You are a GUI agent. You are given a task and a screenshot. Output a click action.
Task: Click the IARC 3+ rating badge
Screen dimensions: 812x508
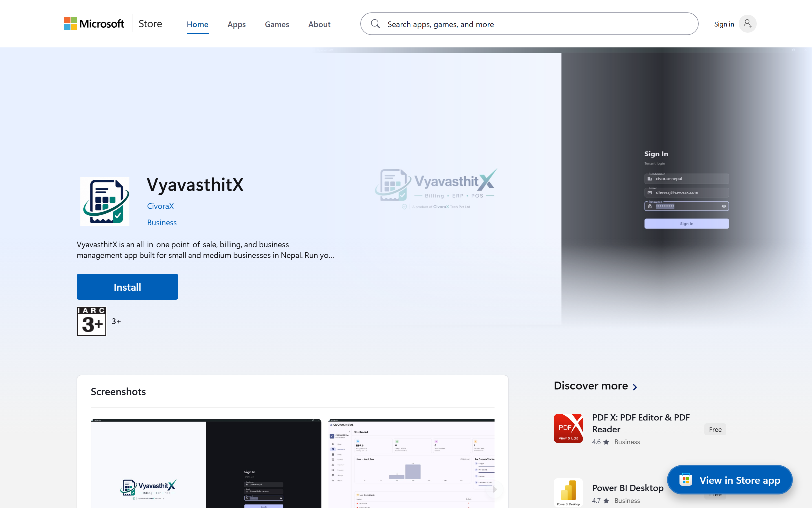click(92, 321)
